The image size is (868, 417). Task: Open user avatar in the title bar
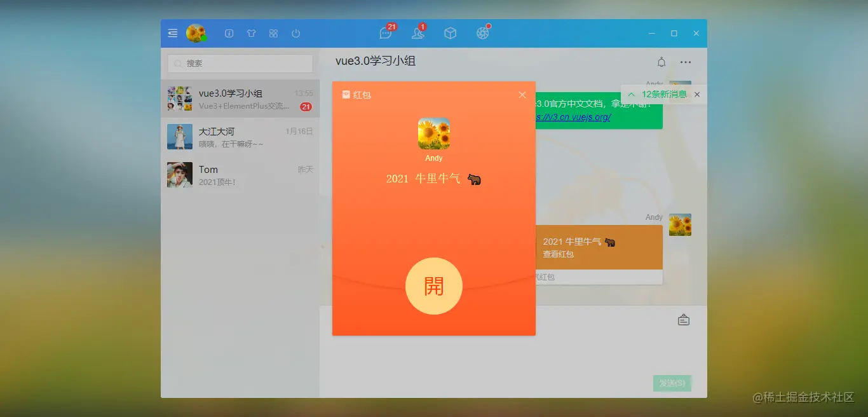(x=196, y=33)
